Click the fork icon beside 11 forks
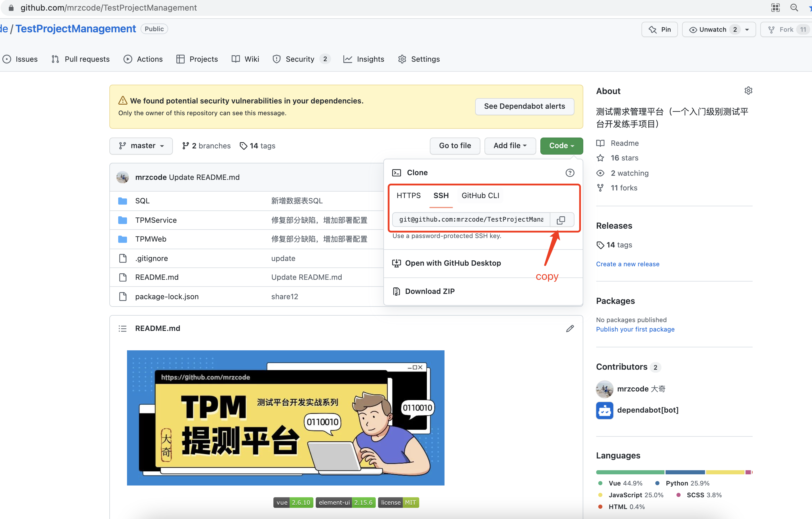 point(600,188)
